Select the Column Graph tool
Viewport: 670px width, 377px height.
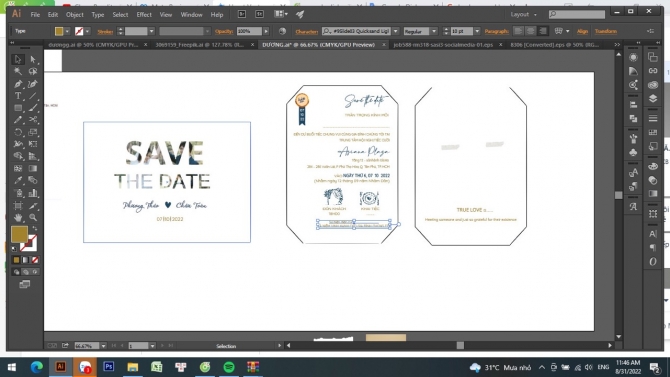pos(33,193)
